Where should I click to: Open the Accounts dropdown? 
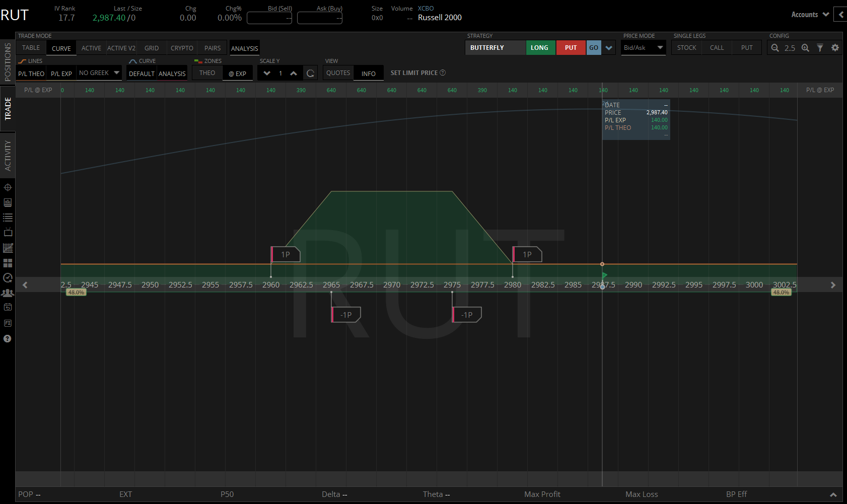coord(810,15)
